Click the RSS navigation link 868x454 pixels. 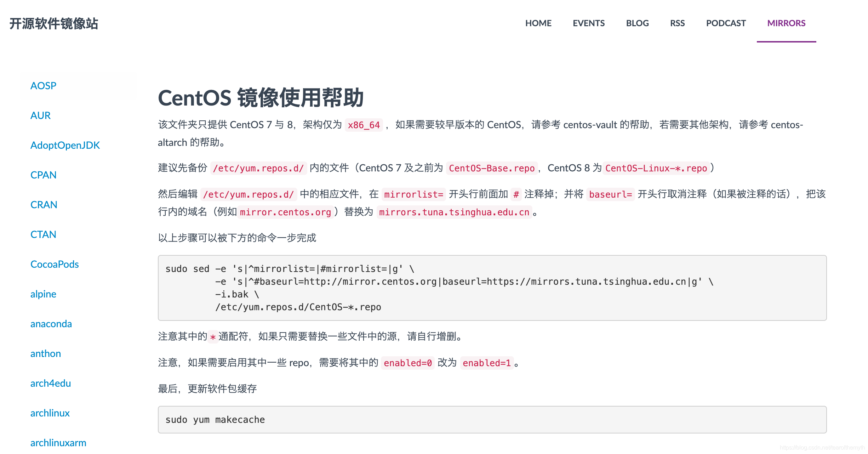pyautogui.click(x=677, y=23)
